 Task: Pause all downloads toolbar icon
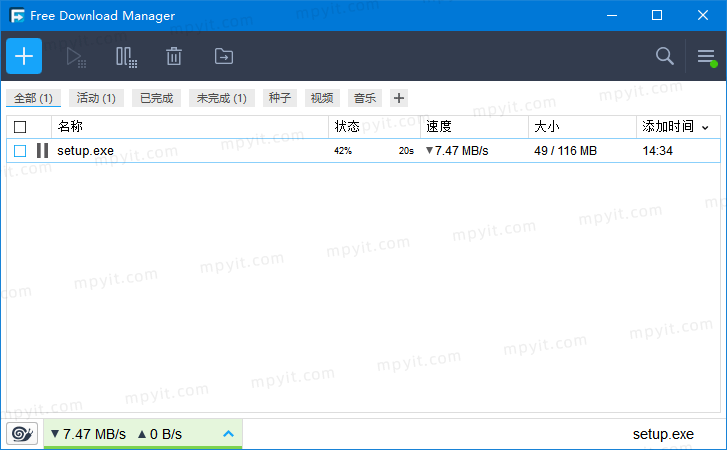coord(126,57)
